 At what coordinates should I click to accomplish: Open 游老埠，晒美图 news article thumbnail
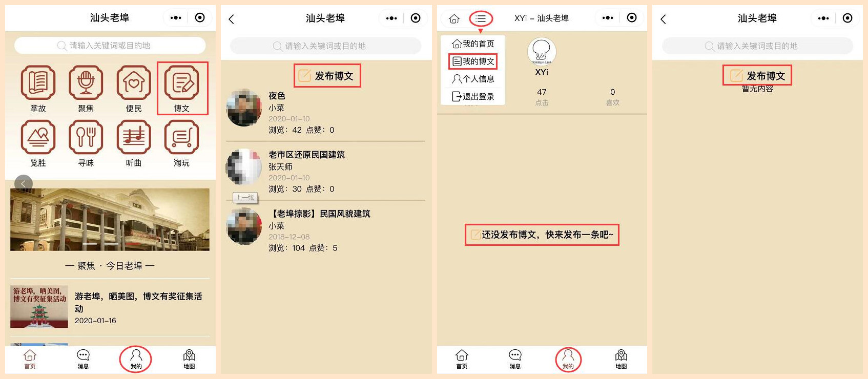(39, 307)
